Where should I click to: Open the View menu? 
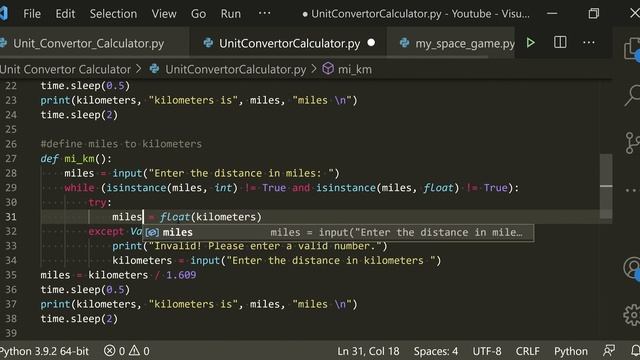[x=164, y=14]
